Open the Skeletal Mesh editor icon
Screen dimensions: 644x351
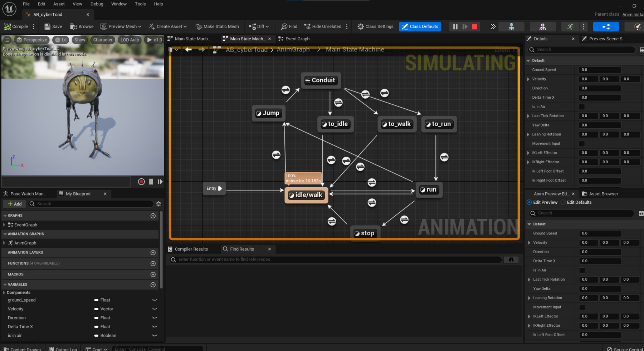point(542,26)
